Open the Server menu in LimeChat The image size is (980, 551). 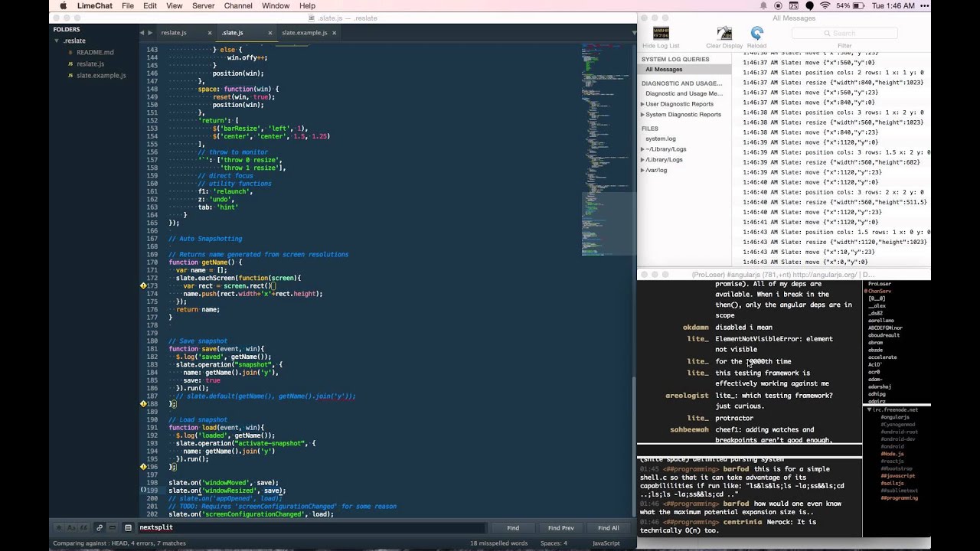coord(204,5)
